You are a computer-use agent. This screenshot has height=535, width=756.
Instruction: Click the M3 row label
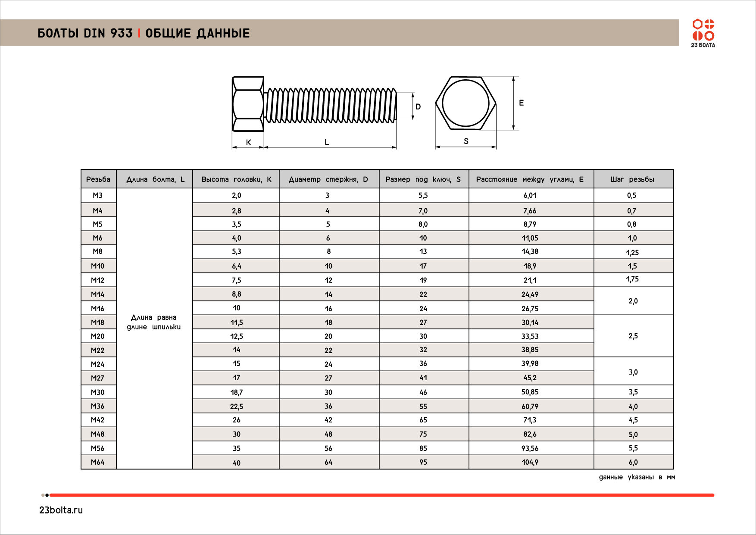coord(98,195)
